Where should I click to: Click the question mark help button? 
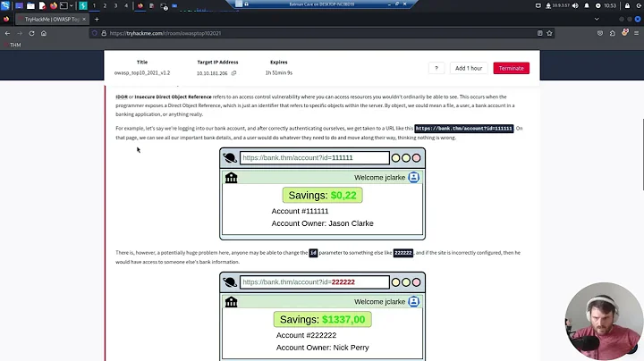pos(436,68)
